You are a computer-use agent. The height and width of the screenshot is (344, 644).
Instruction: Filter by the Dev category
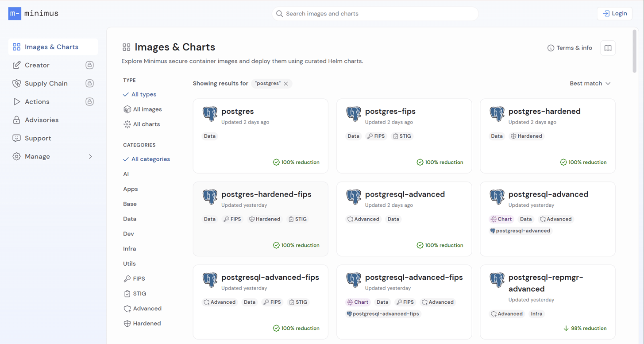[128, 234]
